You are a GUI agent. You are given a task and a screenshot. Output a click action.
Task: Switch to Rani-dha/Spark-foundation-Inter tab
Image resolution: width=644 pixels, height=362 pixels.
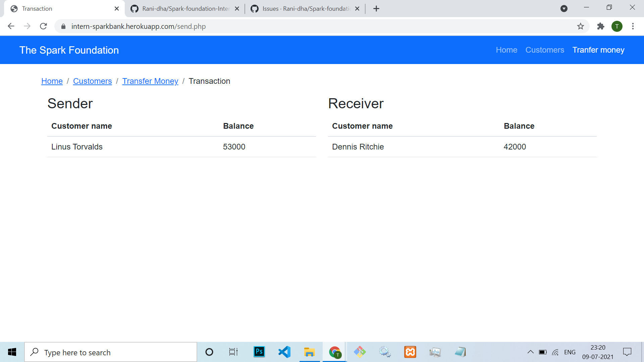(185, 9)
